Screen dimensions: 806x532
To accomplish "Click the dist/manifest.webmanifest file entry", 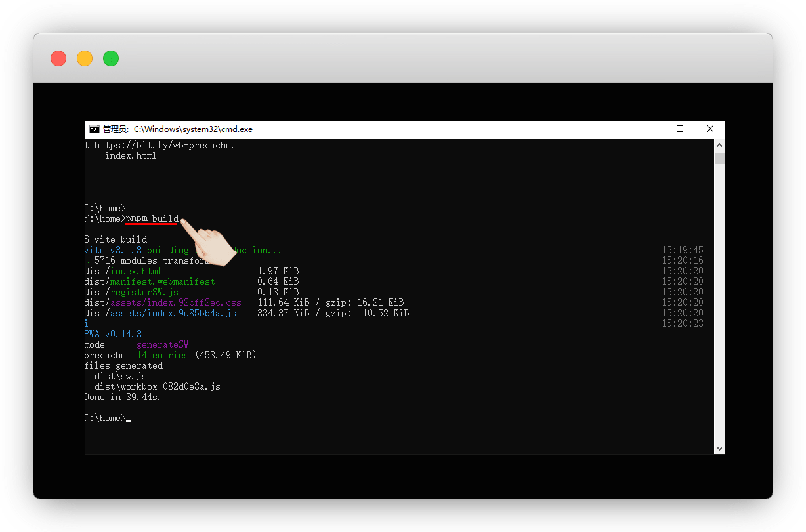I will click(x=149, y=281).
